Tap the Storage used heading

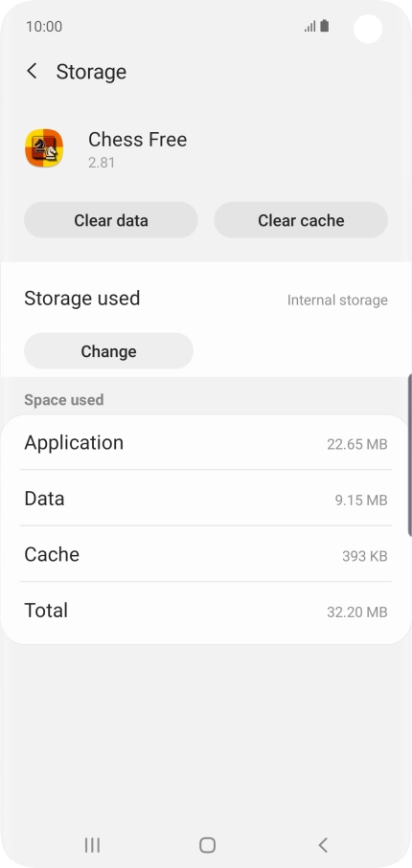82,299
